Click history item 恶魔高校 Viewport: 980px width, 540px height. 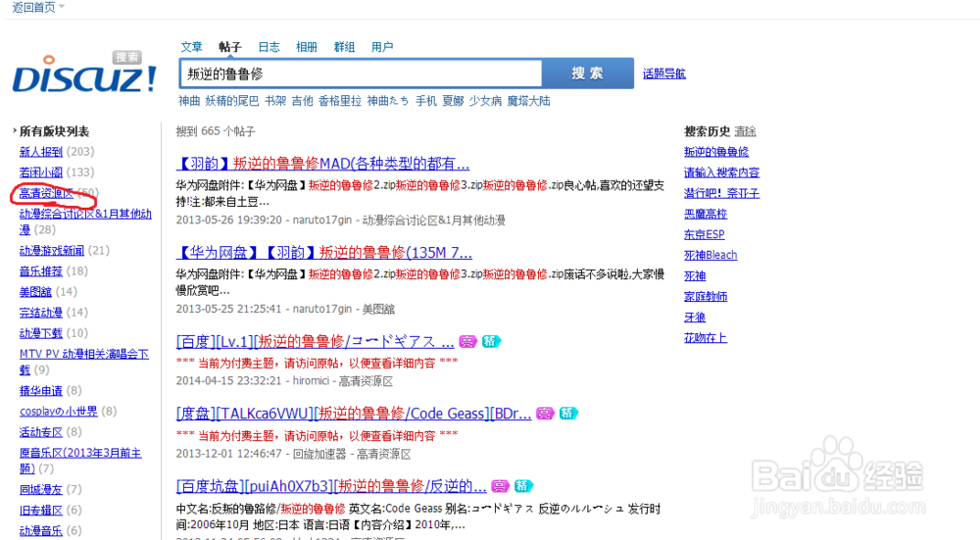[706, 214]
